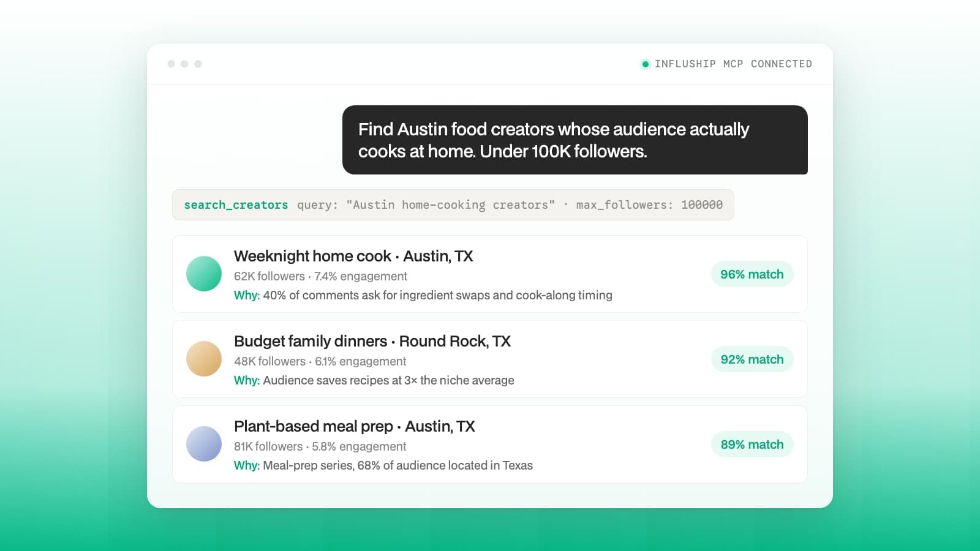Click the third window control dot
The height and width of the screenshot is (551, 980).
pos(198,64)
